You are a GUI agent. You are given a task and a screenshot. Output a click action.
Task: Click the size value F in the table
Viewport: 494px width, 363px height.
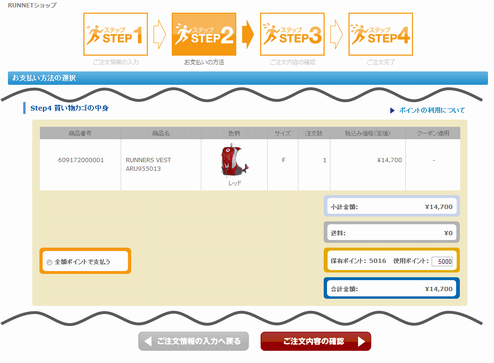click(283, 160)
